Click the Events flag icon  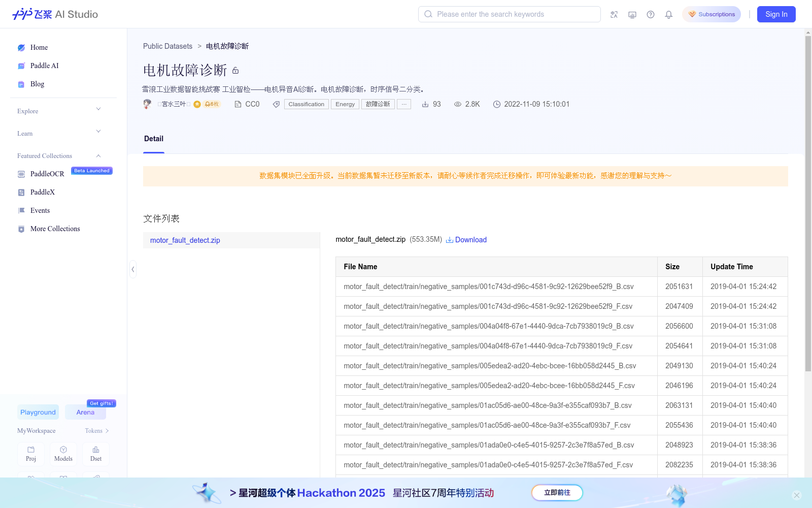point(21,211)
